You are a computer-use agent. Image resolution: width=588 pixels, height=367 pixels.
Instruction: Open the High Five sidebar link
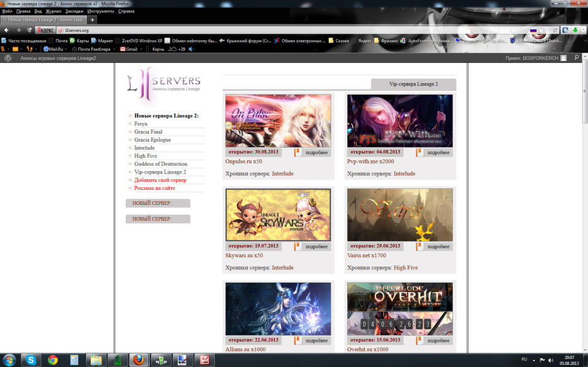(x=145, y=156)
